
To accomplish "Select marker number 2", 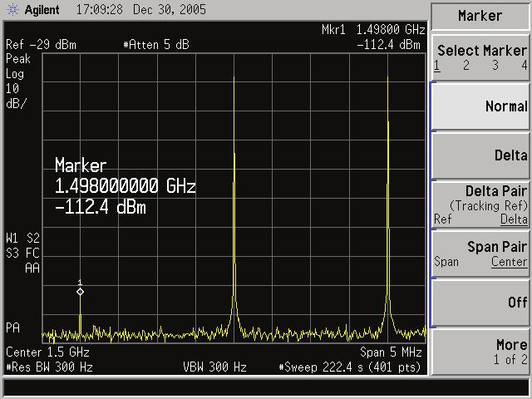I will pos(466,65).
